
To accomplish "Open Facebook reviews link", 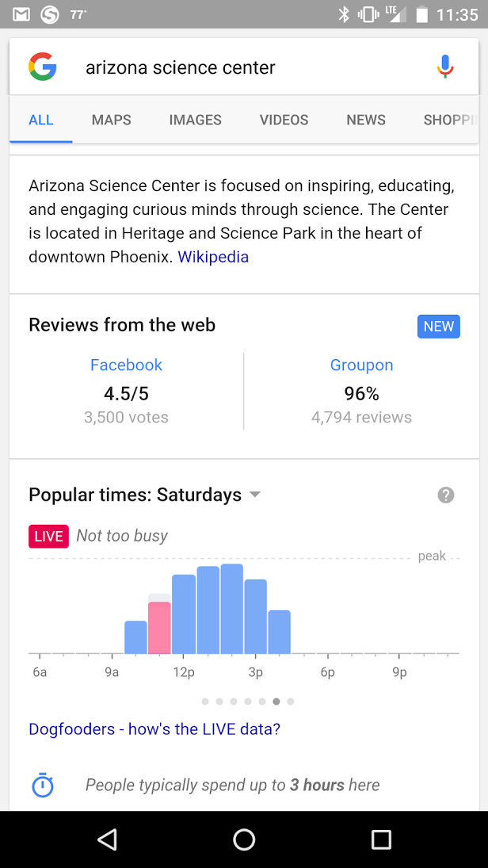I will coord(126,365).
